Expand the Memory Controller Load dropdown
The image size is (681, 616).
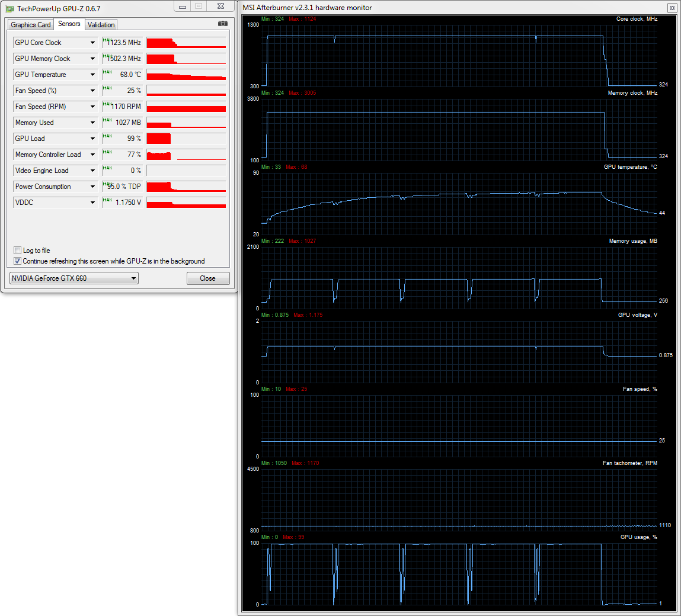(92, 155)
